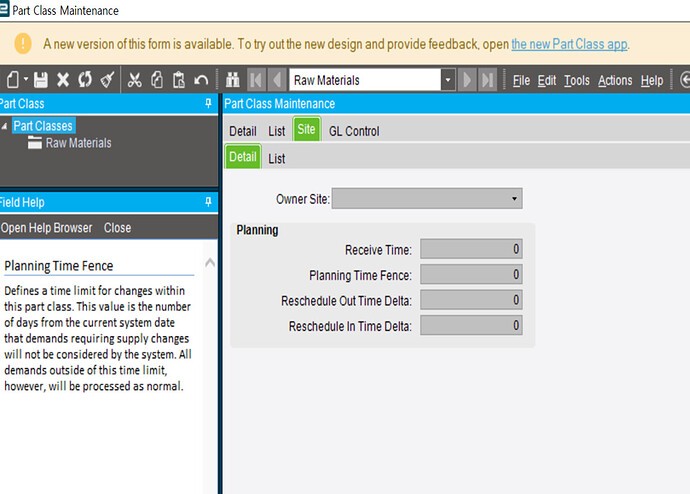Click Open Help Browser
The height and width of the screenshot is (494, 690).
tap(46, 228)
